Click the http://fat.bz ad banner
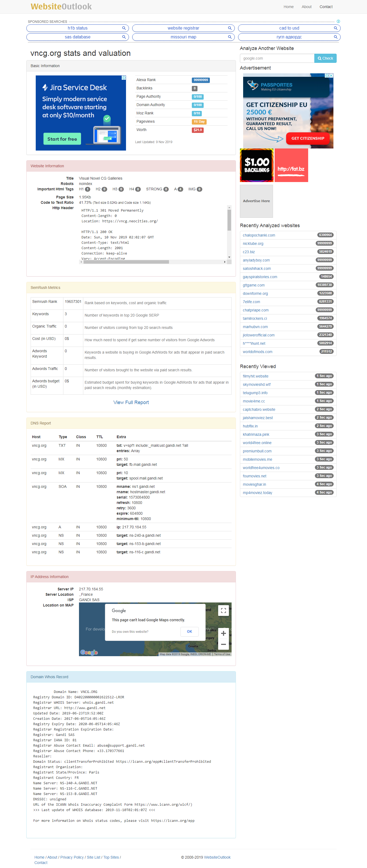 coord(291,165)
